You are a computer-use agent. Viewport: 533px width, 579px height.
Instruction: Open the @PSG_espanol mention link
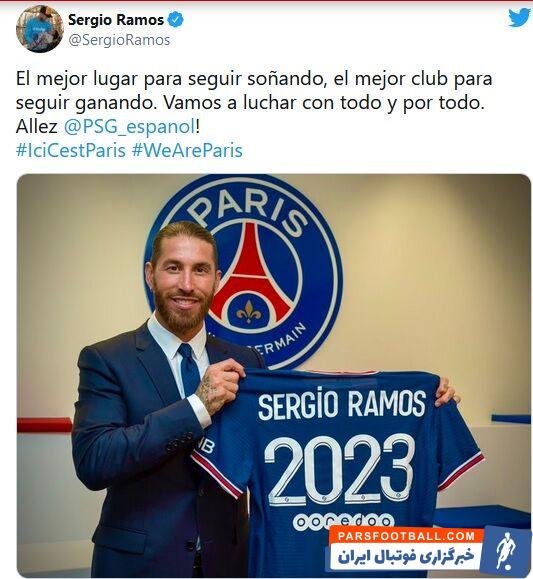[x=129, y=127]
